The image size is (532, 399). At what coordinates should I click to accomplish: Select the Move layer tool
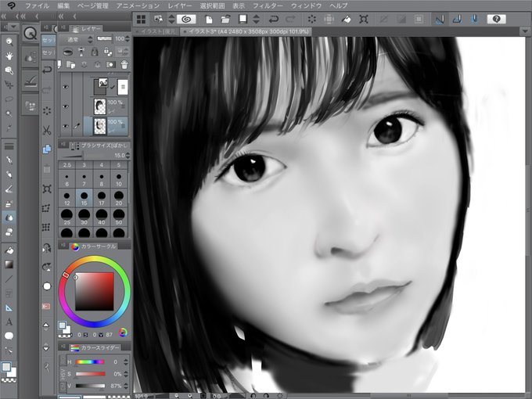[x=9, y=84]
